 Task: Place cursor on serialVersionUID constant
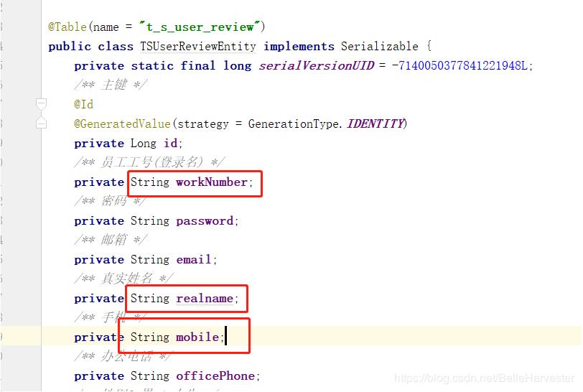(317, 66)
